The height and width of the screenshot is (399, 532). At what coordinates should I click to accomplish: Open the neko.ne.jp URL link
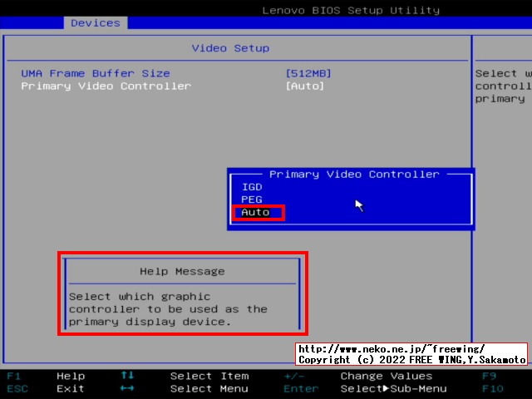click(391, 349)
